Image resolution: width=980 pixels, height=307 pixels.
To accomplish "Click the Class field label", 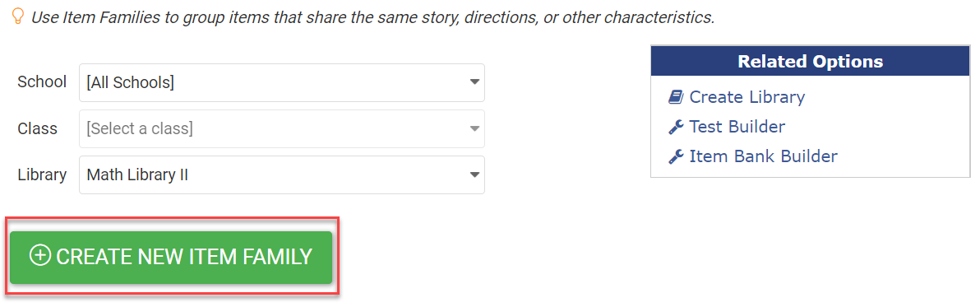I will tap(38, 128).
